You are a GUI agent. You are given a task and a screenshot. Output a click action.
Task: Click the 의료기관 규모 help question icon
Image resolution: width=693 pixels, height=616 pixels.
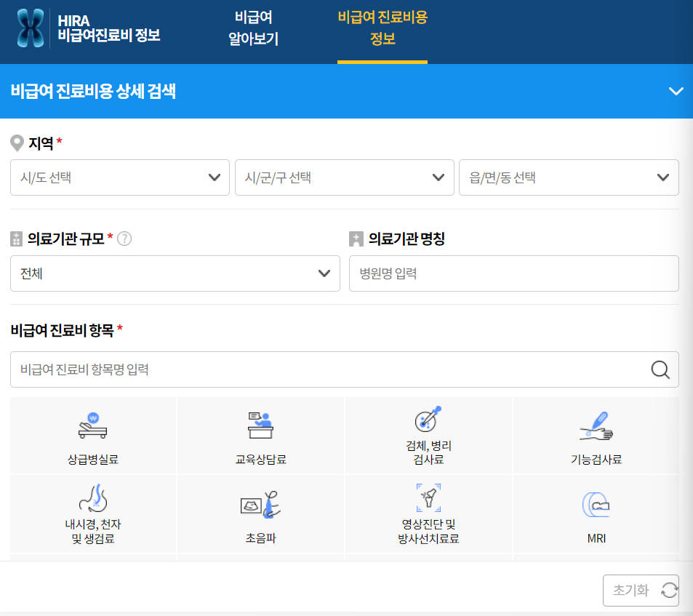tap(124, 239)
